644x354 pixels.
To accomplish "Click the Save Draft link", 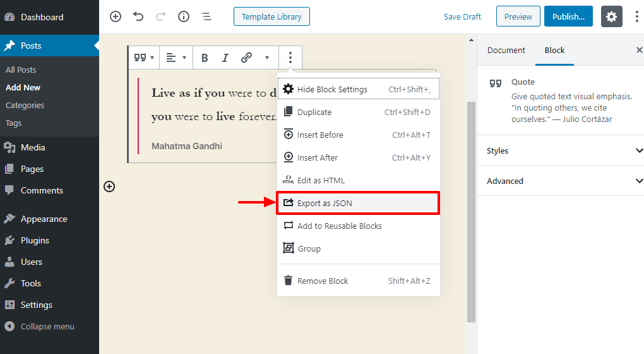I will click(x=462, y=17).
